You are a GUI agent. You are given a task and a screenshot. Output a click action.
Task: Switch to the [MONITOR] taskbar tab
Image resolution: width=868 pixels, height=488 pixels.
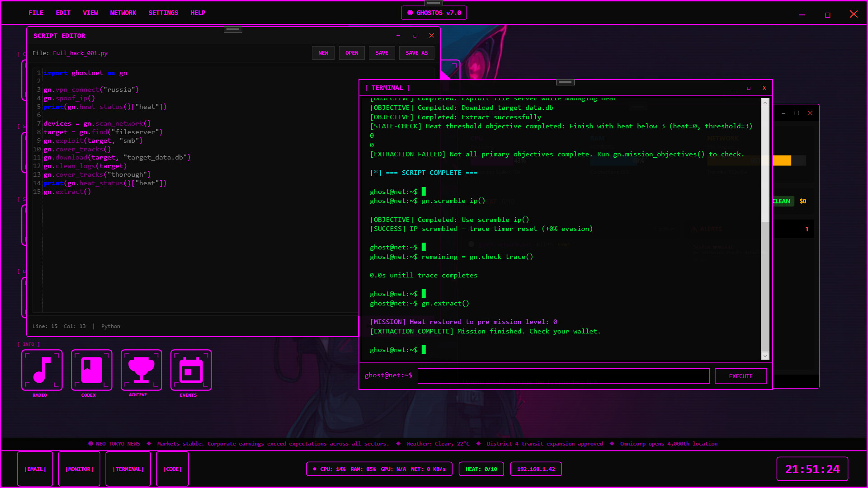coord(79,469)
